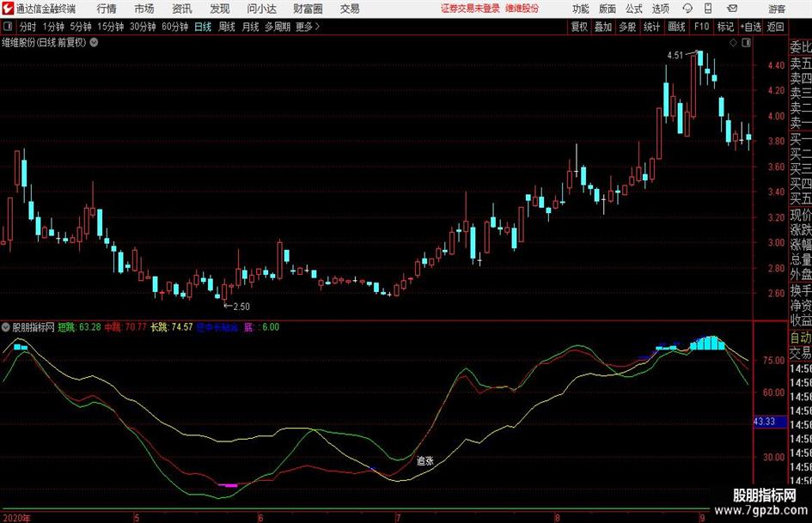Image resolution: width=812 pixels, height=523 pixels.
Task: Switch to 30分钟 period
Action: (143, 27)
